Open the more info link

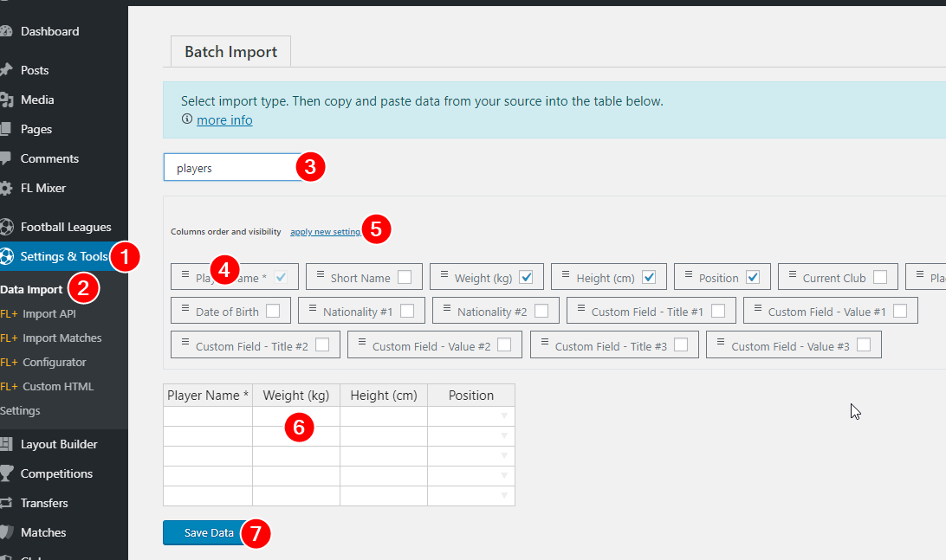(224, 120)
